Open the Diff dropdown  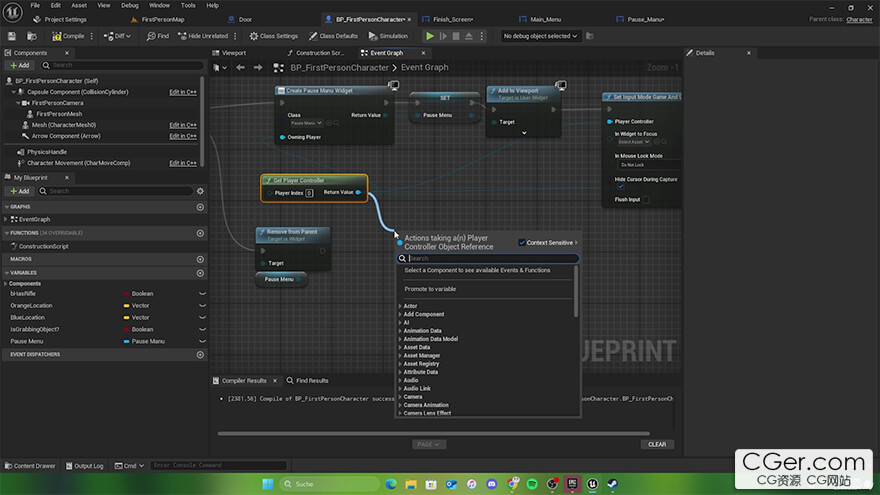[117, 36]
